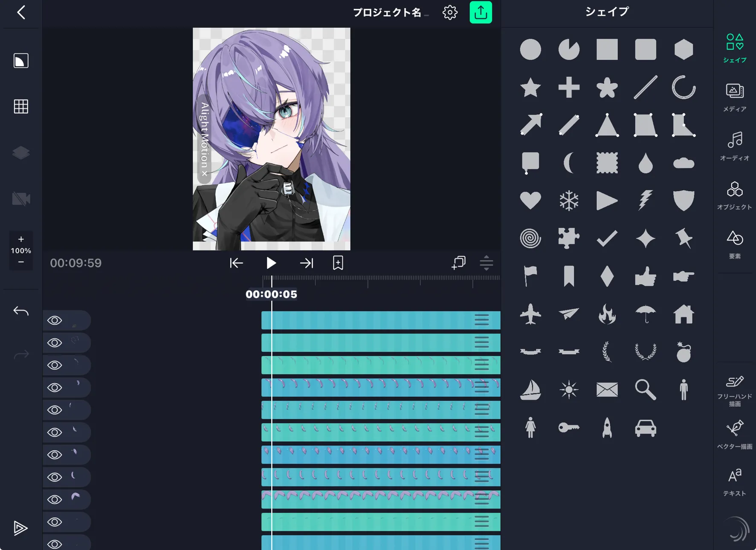Open menu handle on top layer clip
This screenshot has height=550, width=756.
[x=482, y=320]
